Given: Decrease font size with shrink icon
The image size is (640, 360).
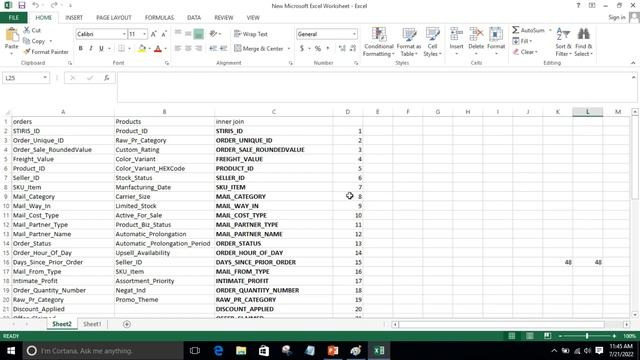Looking at the screenshot, I should 164,34.
